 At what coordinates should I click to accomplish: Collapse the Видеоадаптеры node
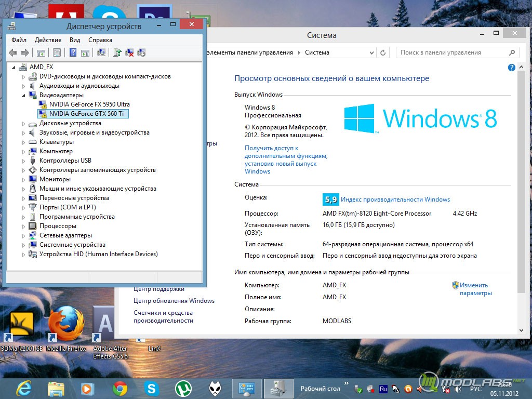(23, 96)
